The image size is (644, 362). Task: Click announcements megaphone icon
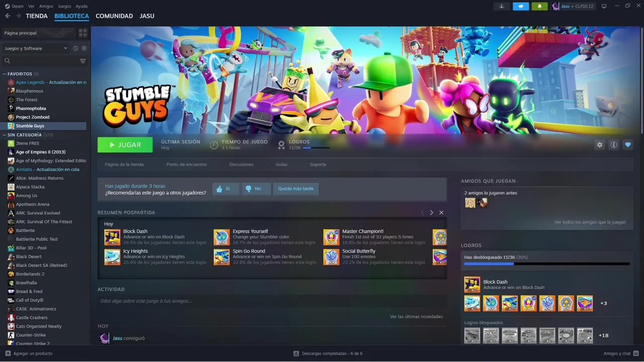coord(521,6)
